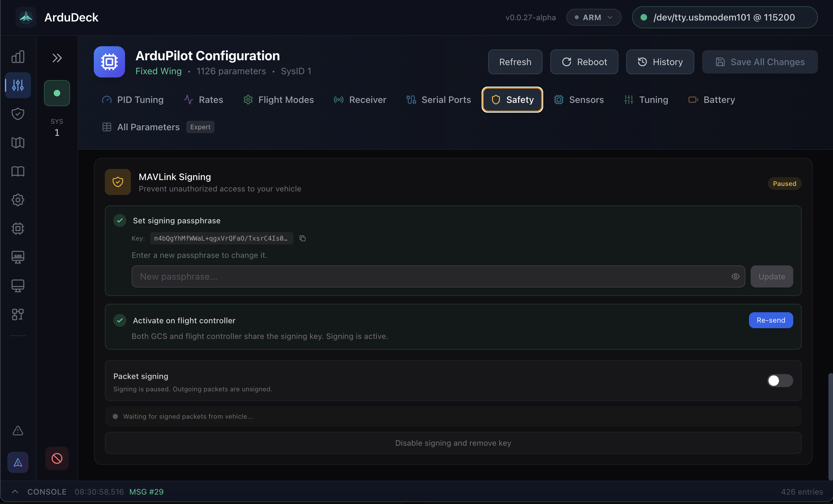This screenshot has width=833, height=504.
Task: Switch to the PID Tuning tab
Action: click(133, 100)
